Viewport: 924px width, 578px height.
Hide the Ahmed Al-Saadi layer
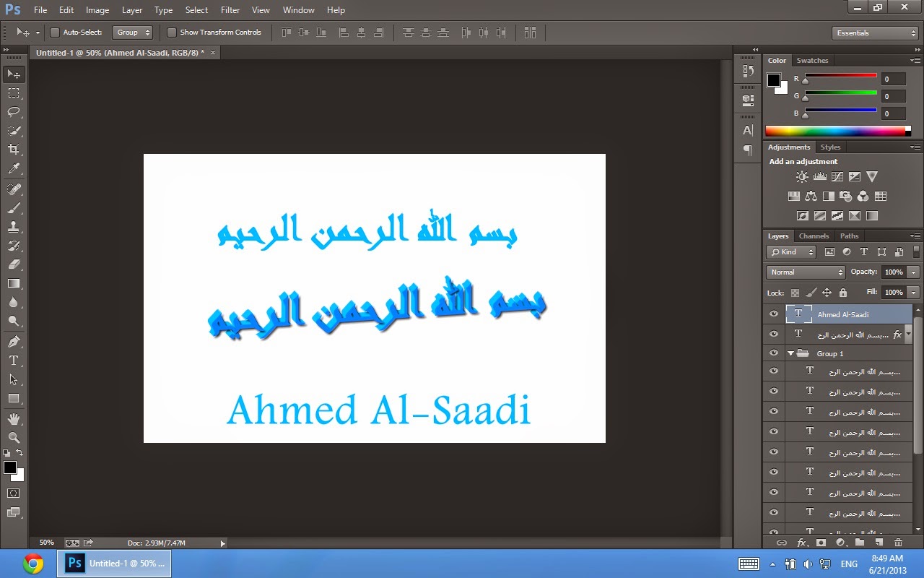click(x=774, y=314)
